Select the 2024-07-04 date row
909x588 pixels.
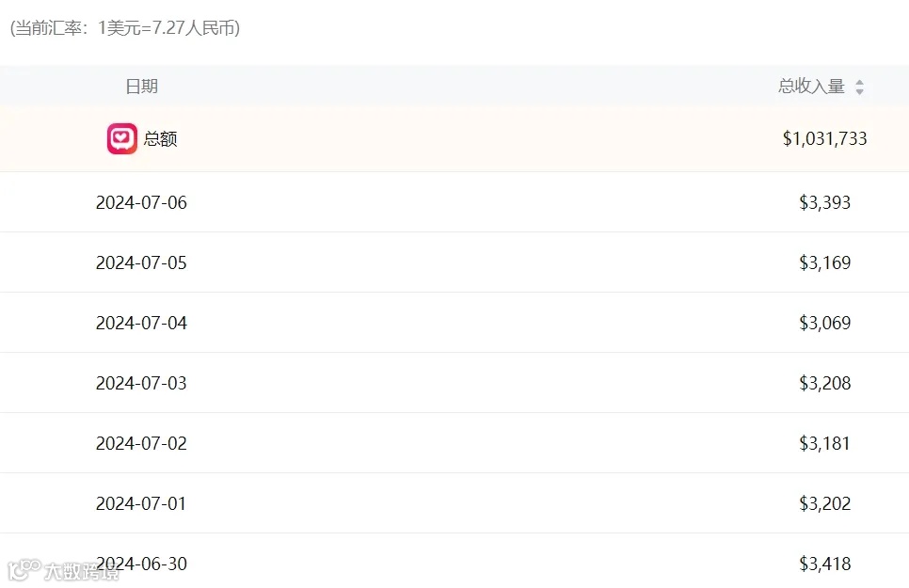pyautogui.click(x=141, y=323)
